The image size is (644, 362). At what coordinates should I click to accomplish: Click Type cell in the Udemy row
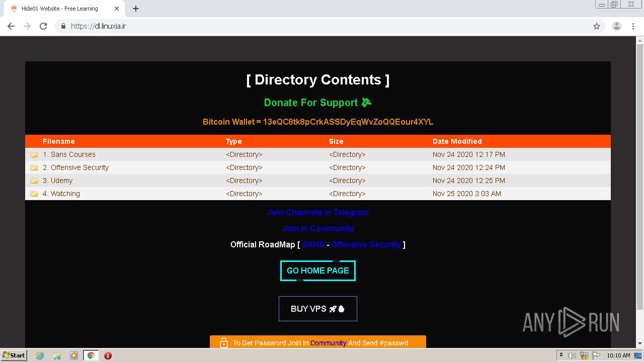pyautogui.click(x=244, y=180)
